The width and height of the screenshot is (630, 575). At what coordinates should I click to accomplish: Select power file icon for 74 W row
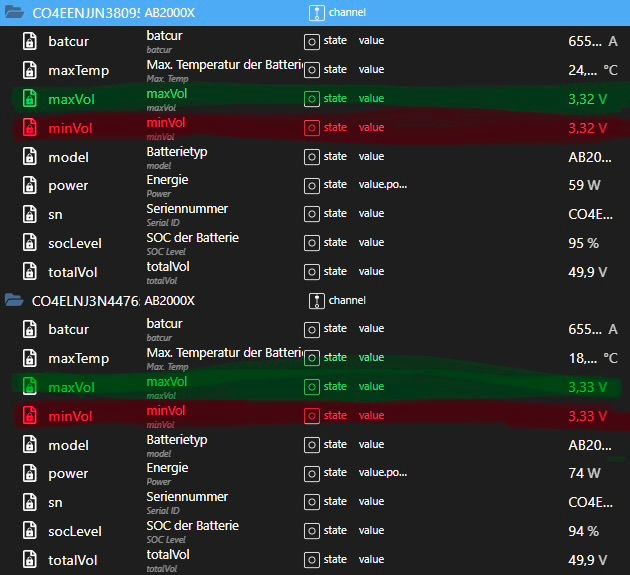(x=30, y=473)
